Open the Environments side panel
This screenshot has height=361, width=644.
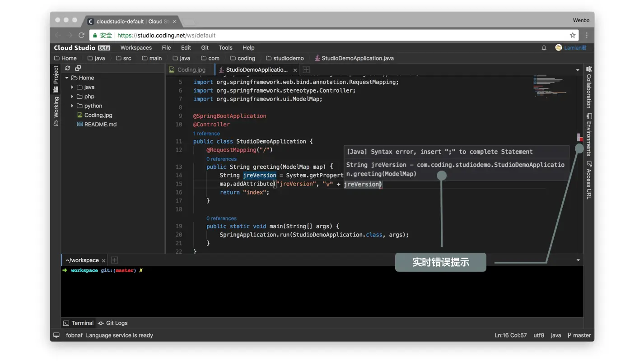588,134
